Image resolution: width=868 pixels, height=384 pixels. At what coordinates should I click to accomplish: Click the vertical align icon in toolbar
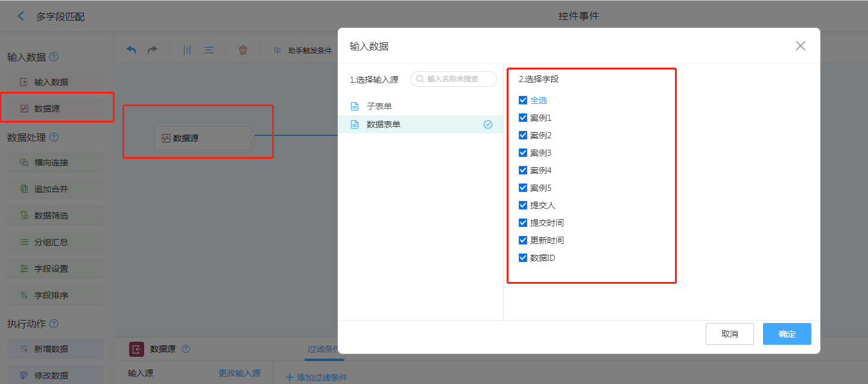tap(187, 50)
